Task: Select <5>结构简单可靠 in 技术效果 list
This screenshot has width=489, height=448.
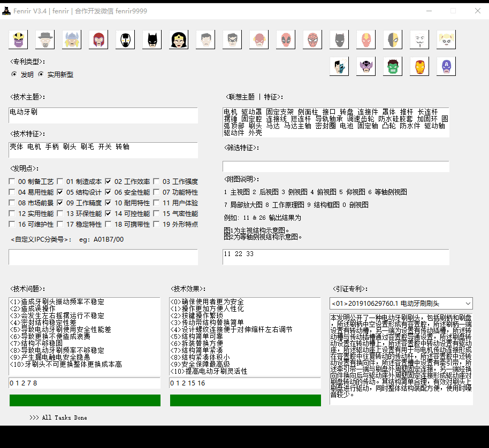Action: click(x=195, y=337)
